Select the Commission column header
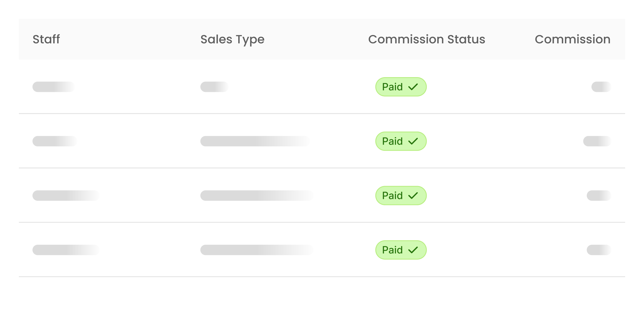 tap(572, 39)
